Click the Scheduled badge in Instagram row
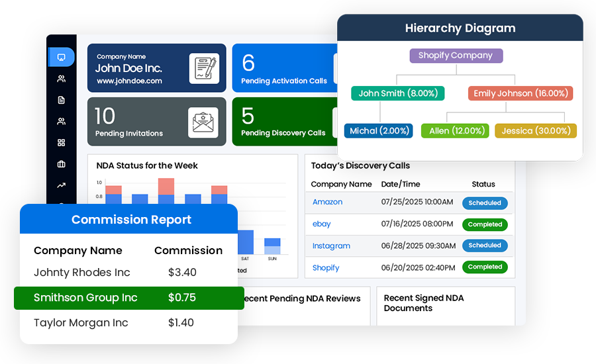The image size is (596, 364). [x=485, y=246]
